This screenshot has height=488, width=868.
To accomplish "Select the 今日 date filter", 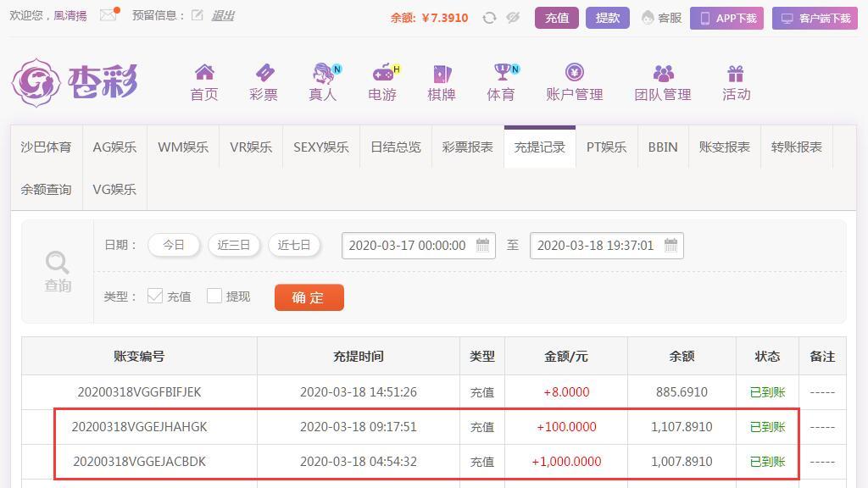I will pyautogui.click(x=173, y=245).
